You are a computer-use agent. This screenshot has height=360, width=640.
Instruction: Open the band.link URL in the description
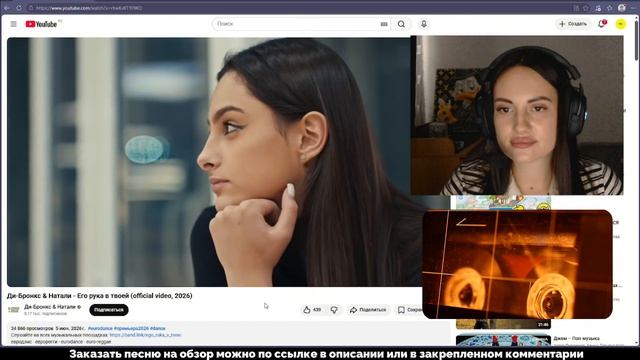145,335
